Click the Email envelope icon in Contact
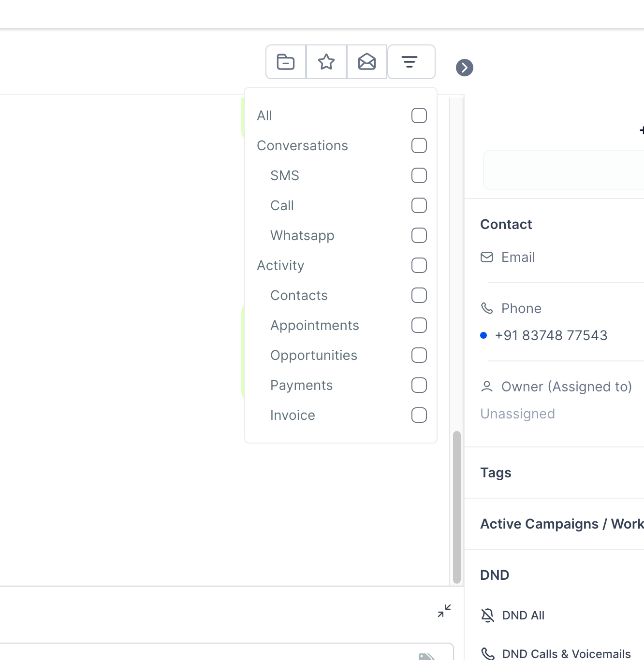The image size is (644, 660). pyautogui.click(x=487, y=257)
